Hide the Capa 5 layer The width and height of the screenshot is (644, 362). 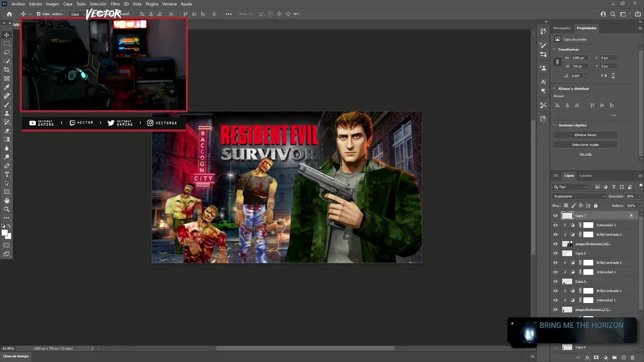coord(555,282)
